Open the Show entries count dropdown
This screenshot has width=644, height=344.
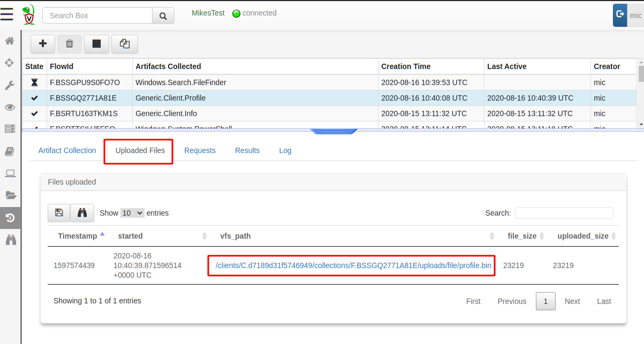(x=132, y=213)
